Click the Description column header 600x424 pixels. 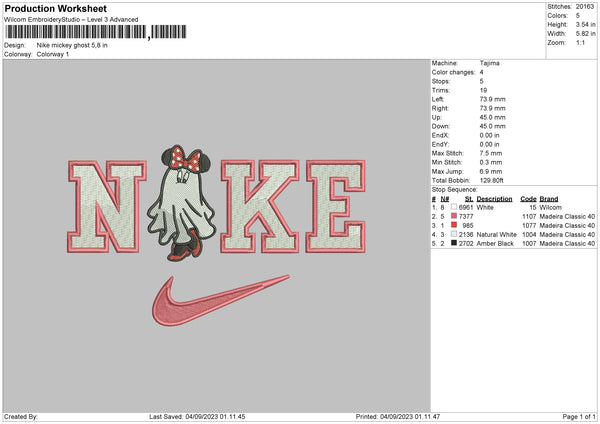494,199
